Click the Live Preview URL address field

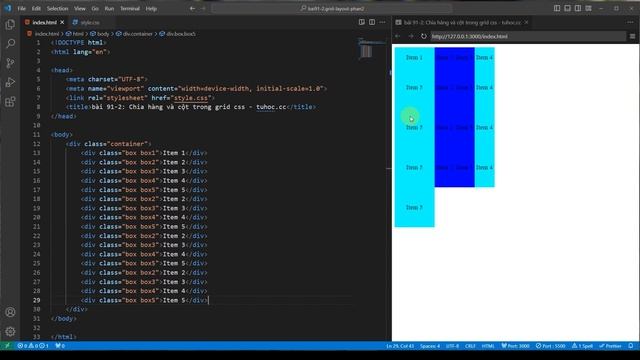click(528, 36)
